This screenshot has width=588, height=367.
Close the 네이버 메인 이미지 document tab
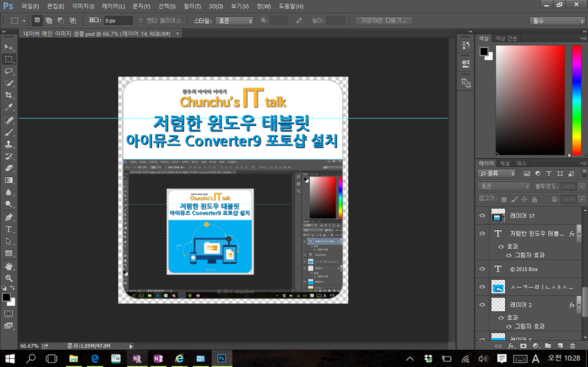pos(178,34)
